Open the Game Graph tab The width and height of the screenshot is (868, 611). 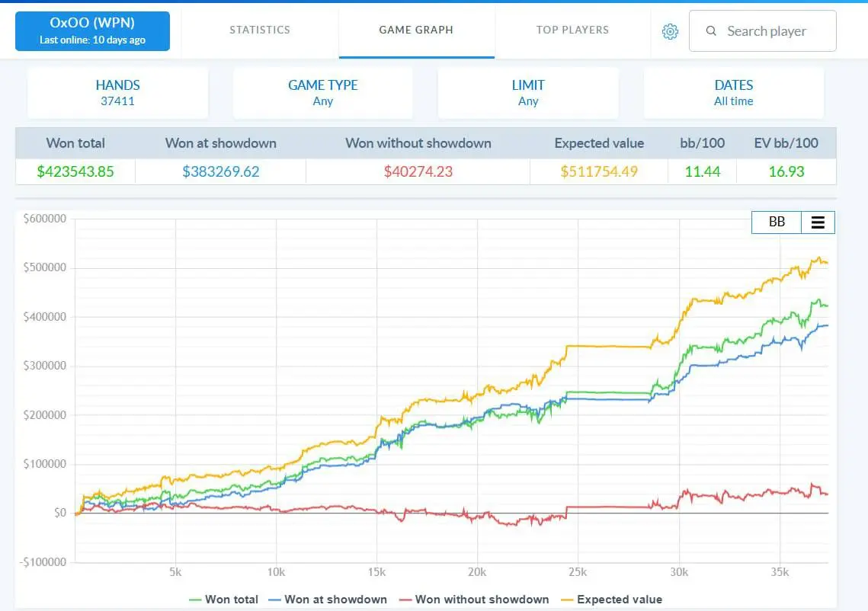[x=416, y=30]
